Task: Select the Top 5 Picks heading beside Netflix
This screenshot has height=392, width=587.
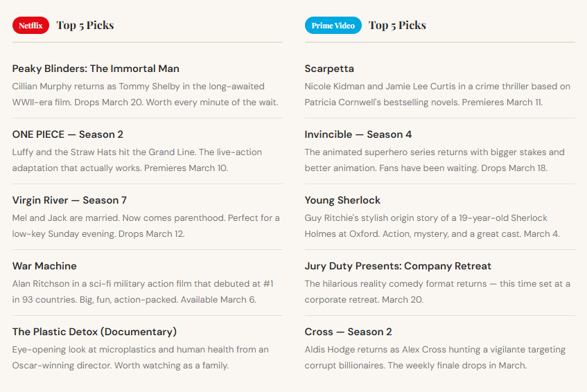Action: coord(85,26)
